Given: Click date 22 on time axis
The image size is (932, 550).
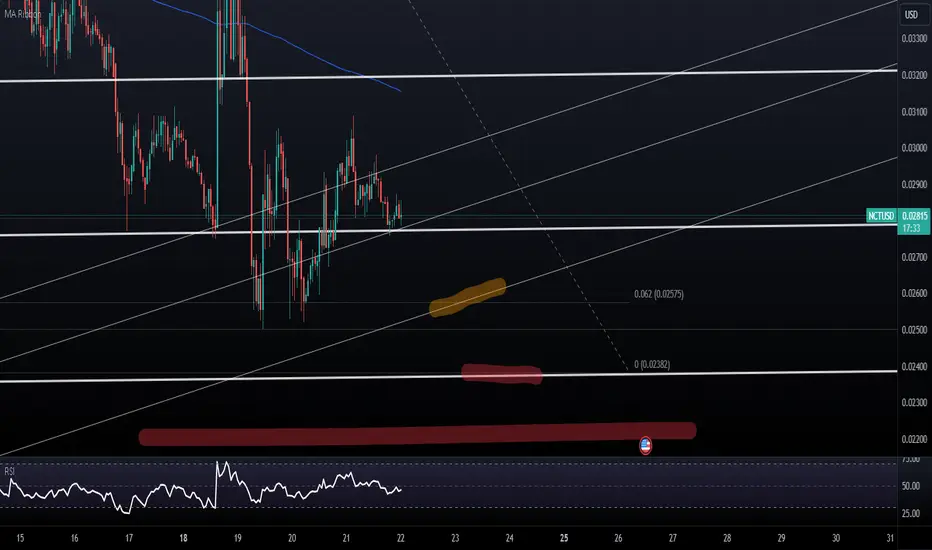Looking at the screenshot, I should [401, 538].
